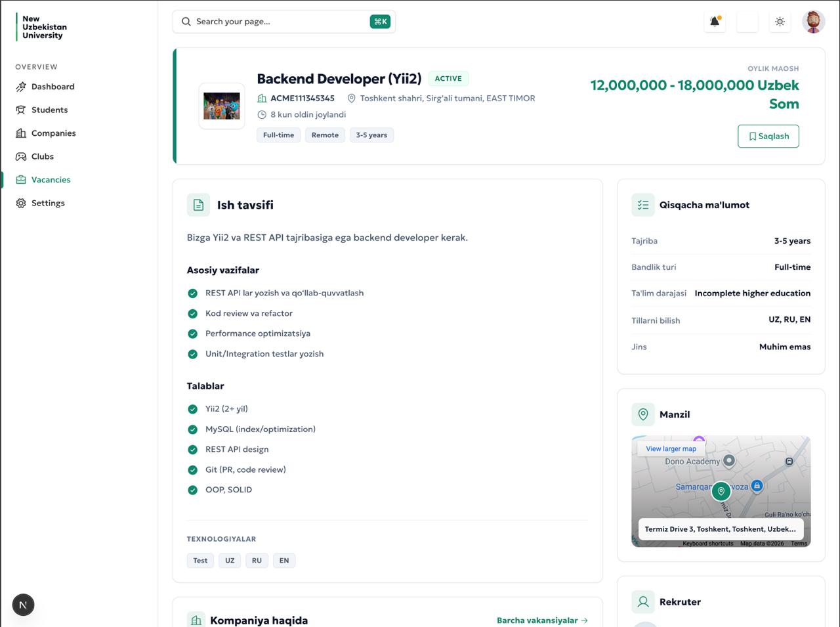Click the blank square button beside the bell

[747, 22]
